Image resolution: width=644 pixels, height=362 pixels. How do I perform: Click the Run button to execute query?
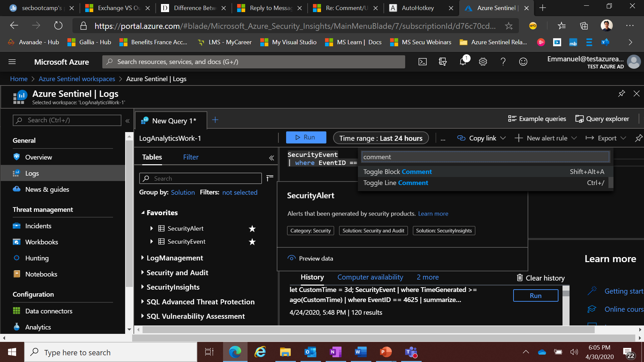pos(306,137)
